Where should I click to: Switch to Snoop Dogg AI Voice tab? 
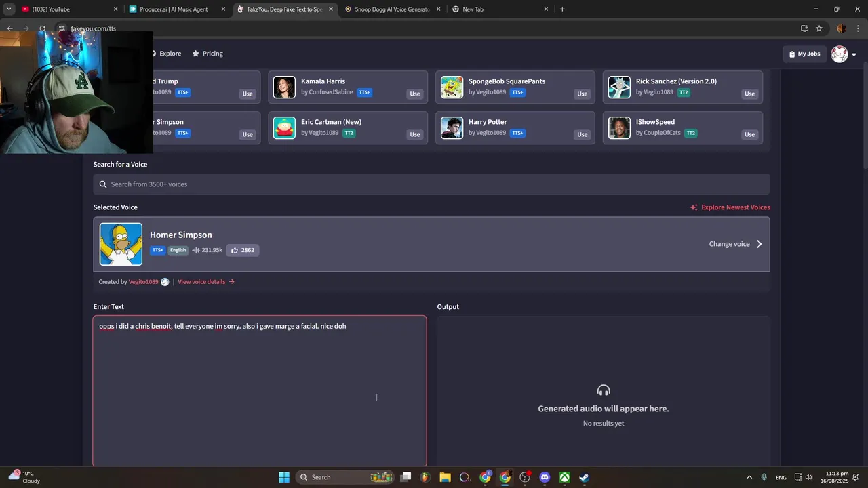[x=392, y=9]
